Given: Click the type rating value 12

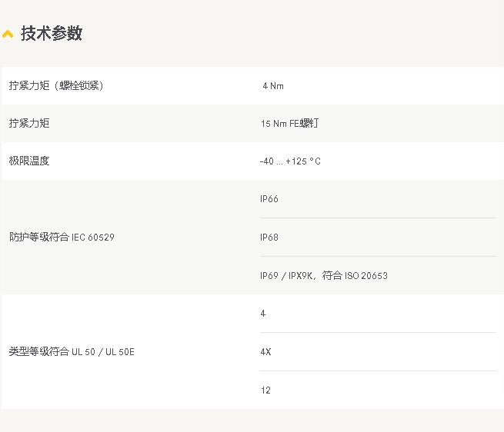Looking at the screenshot, I should pos(265,390).
